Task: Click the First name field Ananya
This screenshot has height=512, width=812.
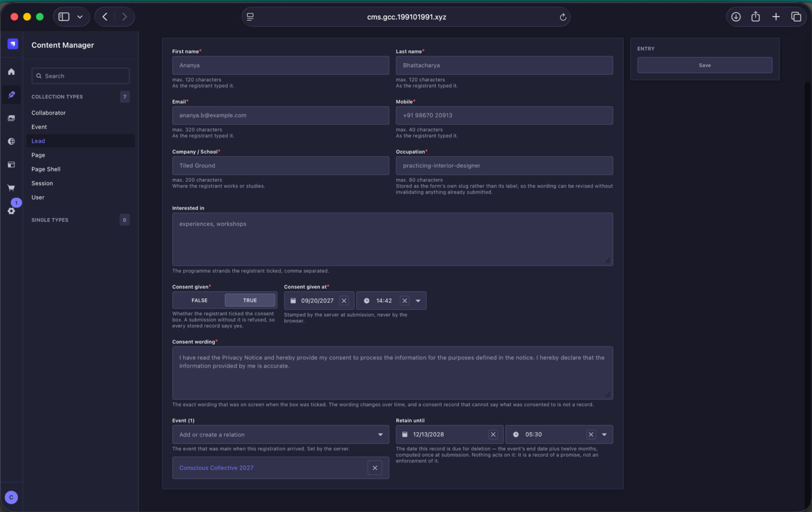Action: point(280,65)
